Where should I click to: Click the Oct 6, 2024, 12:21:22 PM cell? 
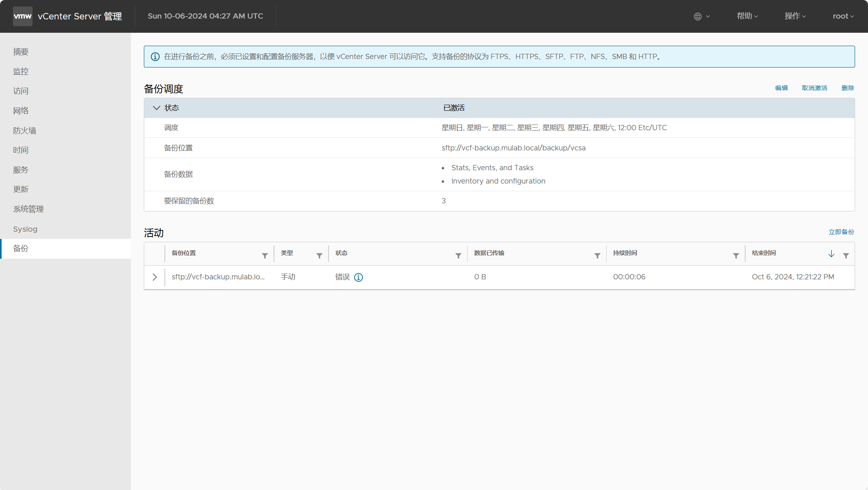pos(793,277)
